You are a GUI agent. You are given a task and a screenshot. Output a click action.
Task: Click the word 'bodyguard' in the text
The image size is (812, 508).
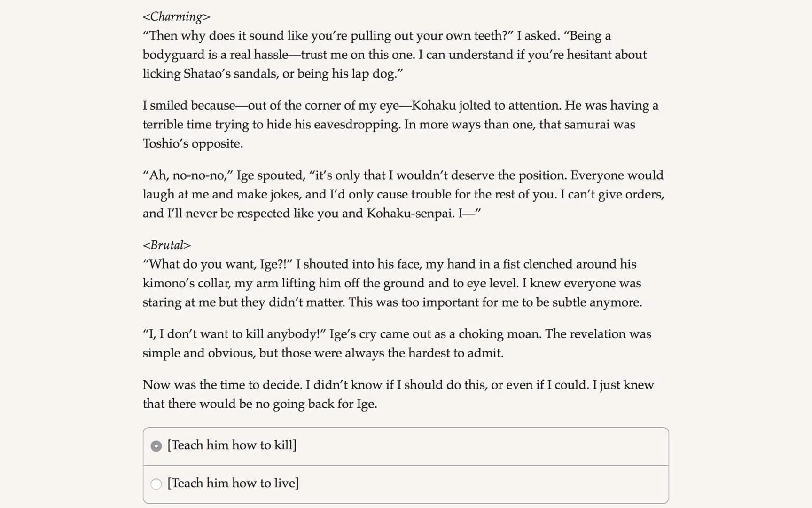click(x=173, y=55)
